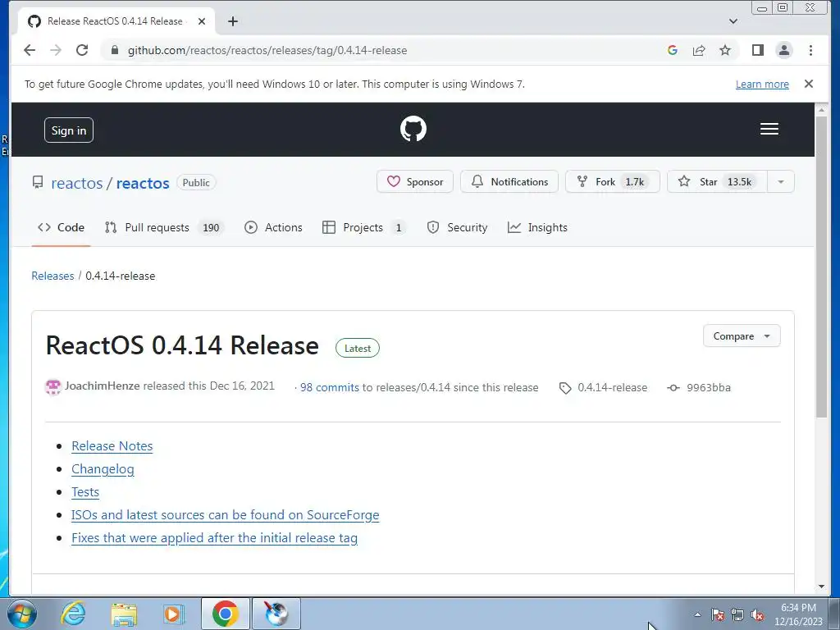Open the Tests link
This screenshot has width=840, height=630.
[x=85, y=492]
